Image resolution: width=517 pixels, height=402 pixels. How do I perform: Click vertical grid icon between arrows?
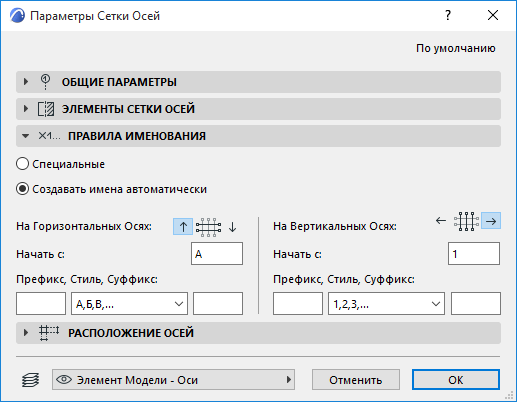pos(466,221)
